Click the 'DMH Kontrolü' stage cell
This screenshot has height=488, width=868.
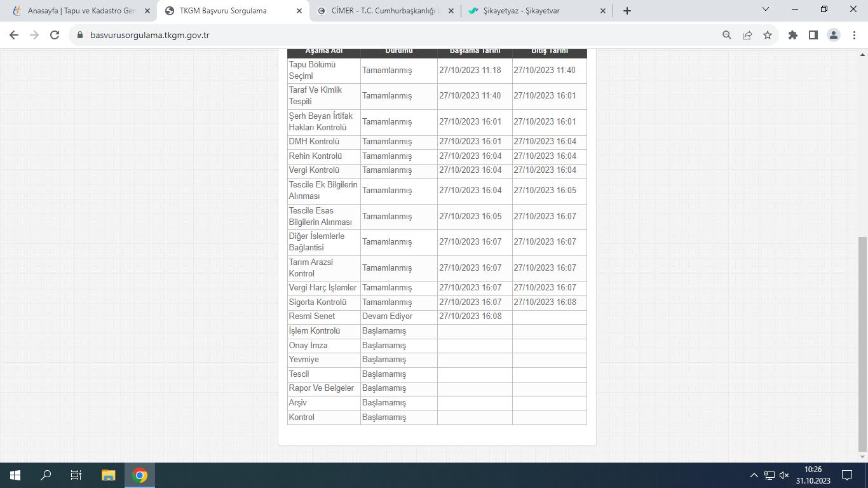tap(323, 142)
